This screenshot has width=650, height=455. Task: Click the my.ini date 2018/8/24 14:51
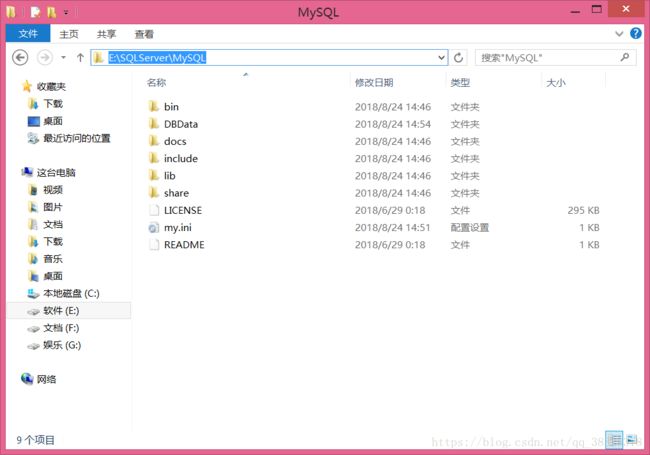point(392,228)
